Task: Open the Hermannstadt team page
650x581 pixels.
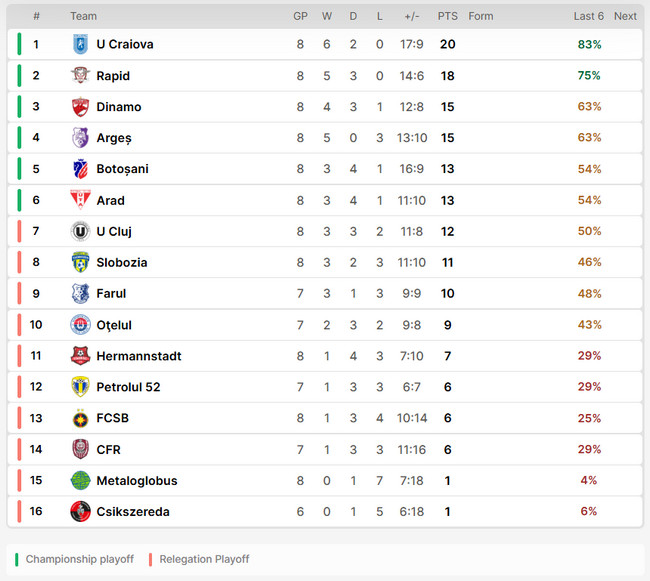Action: (138, 356)
